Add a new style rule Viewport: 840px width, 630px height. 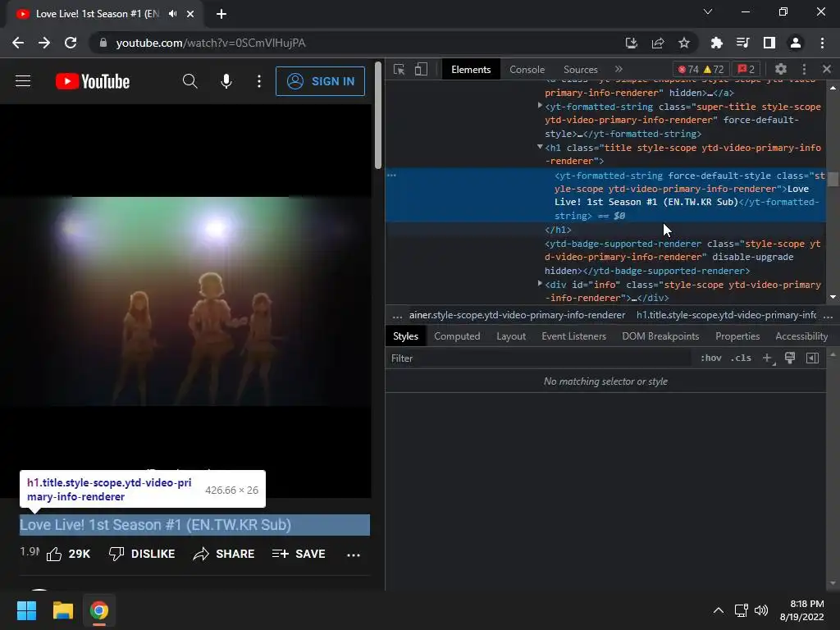click(768, 358)
